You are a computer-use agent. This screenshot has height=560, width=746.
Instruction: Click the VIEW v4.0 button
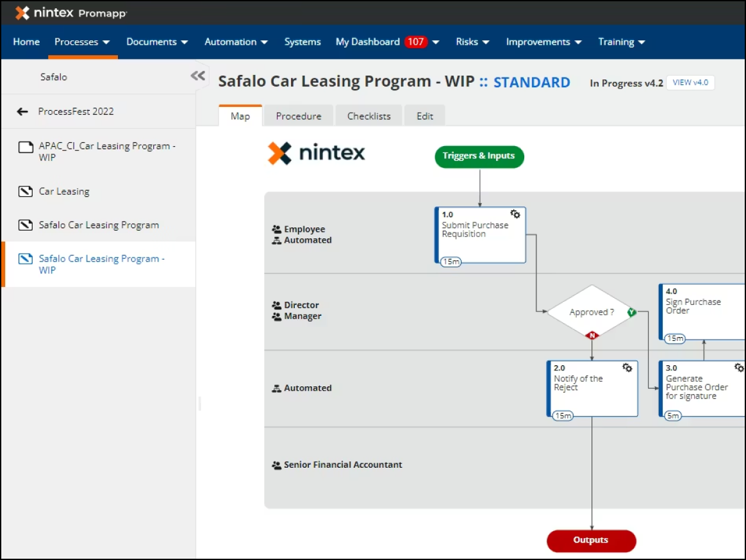point(690,82)
